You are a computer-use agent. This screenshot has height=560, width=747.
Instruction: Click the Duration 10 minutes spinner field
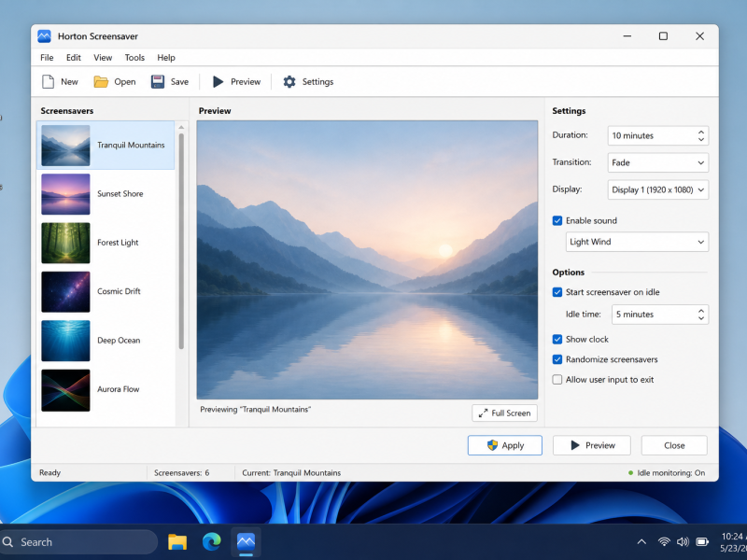(x=658, y=135)
